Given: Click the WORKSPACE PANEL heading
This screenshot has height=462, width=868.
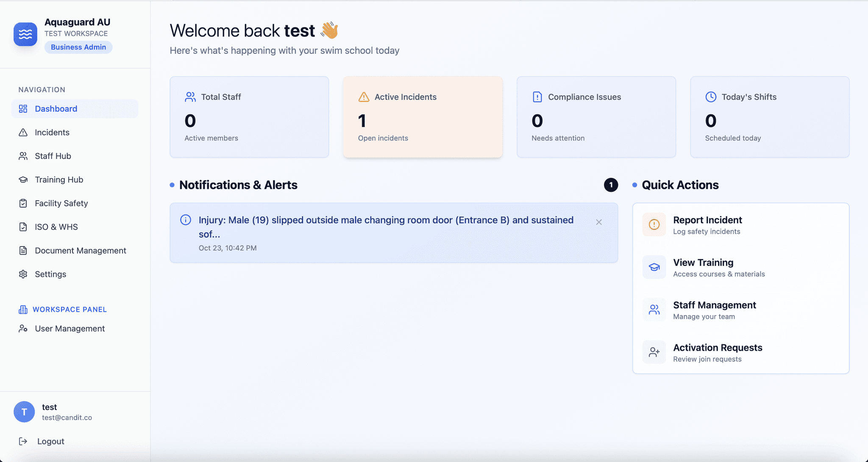Looking at the screenshot, I should [70, 310].
